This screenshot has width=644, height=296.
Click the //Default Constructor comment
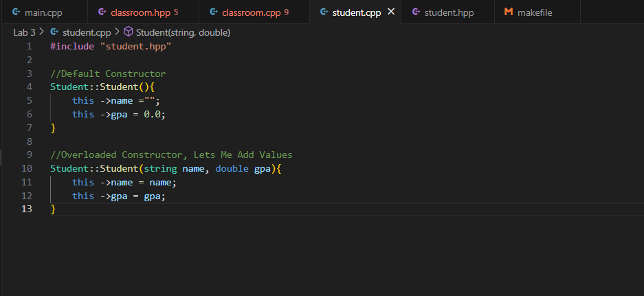[108, 73]
